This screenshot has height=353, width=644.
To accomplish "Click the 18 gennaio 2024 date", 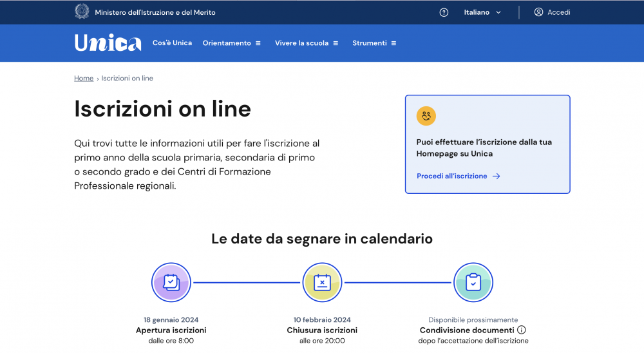I will pos(171,320).
